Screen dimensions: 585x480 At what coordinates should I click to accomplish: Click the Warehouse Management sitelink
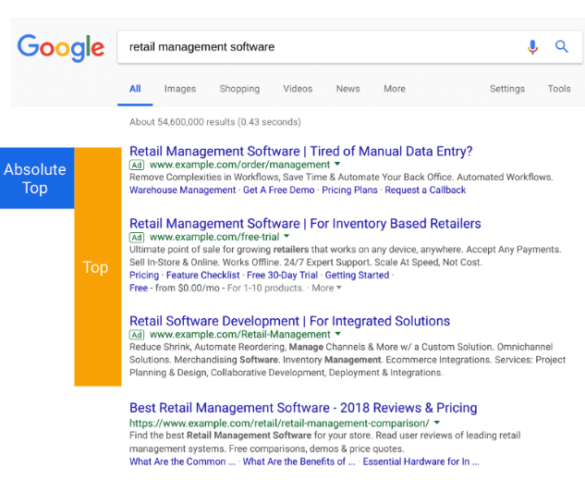click(182, 190)
